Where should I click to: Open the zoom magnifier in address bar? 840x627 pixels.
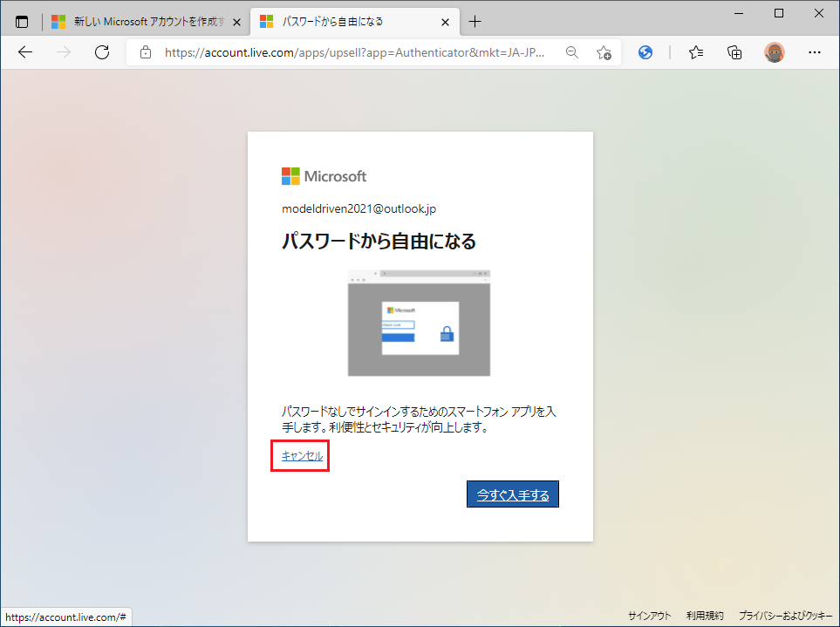pyautogui.click(x=572, y=52)
